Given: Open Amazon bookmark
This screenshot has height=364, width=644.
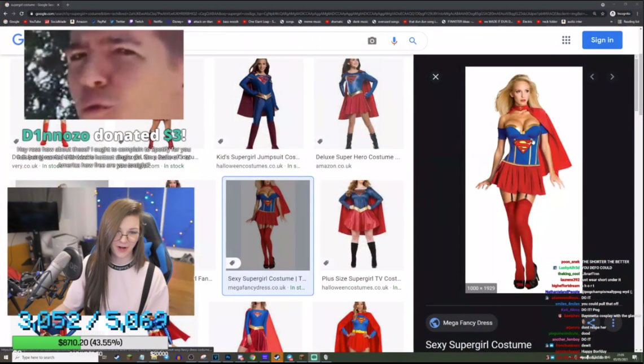Looking at the screenshot, I should tap(79, 21).
